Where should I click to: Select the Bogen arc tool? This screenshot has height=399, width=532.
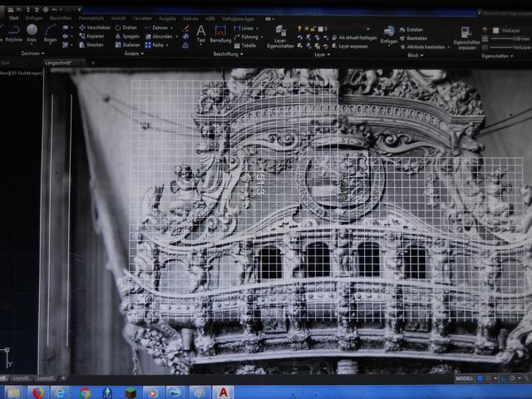50,33
